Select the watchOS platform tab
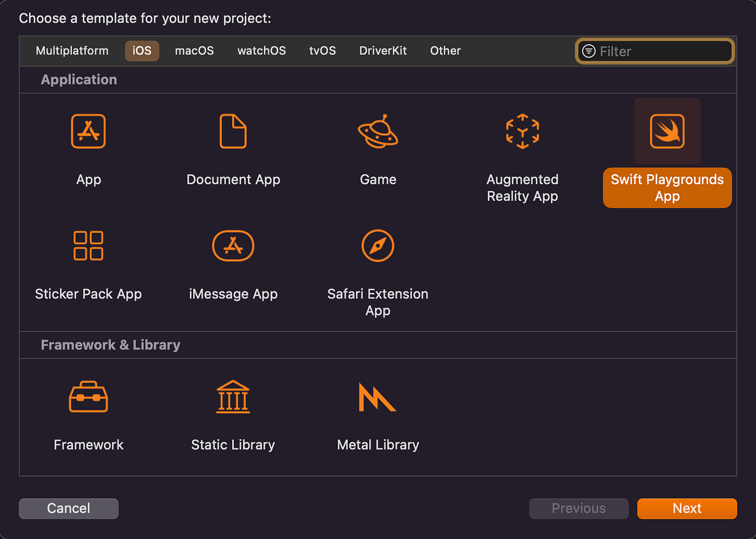The width and height of the screenshot is (756, 539). point(261,51)
